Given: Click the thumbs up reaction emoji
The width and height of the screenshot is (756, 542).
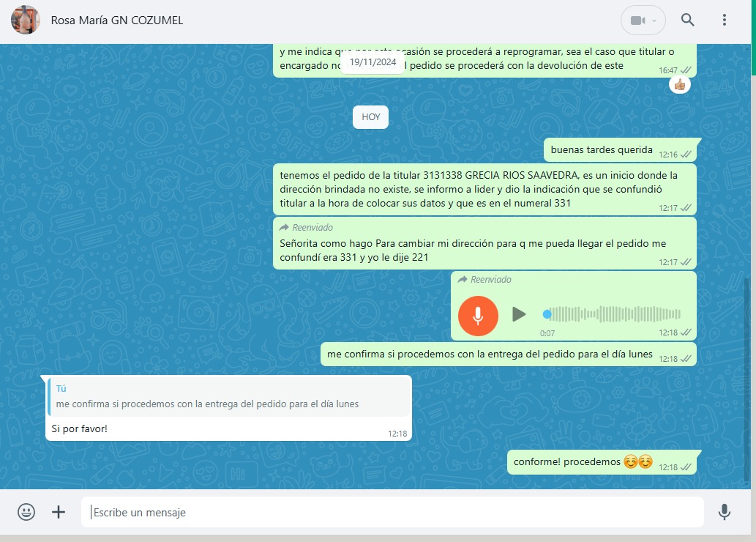Looking at the screenshot, I should (680, 85).
